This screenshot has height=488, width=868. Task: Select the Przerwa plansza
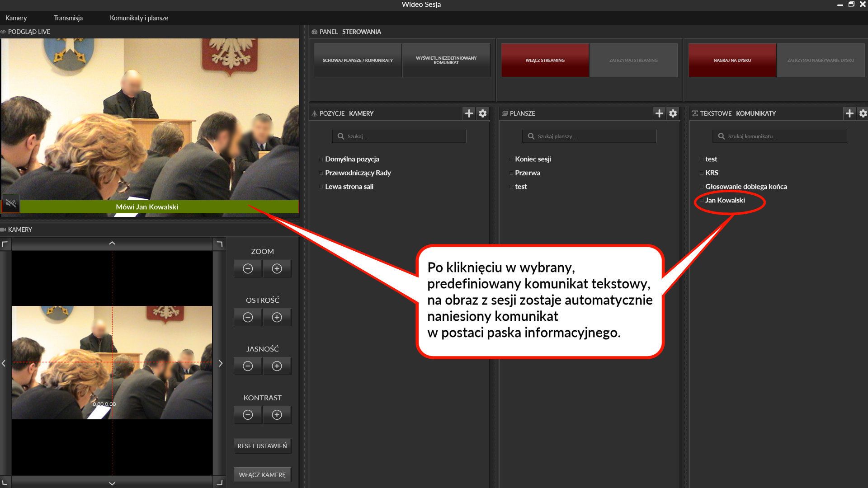tap(527, 173)
